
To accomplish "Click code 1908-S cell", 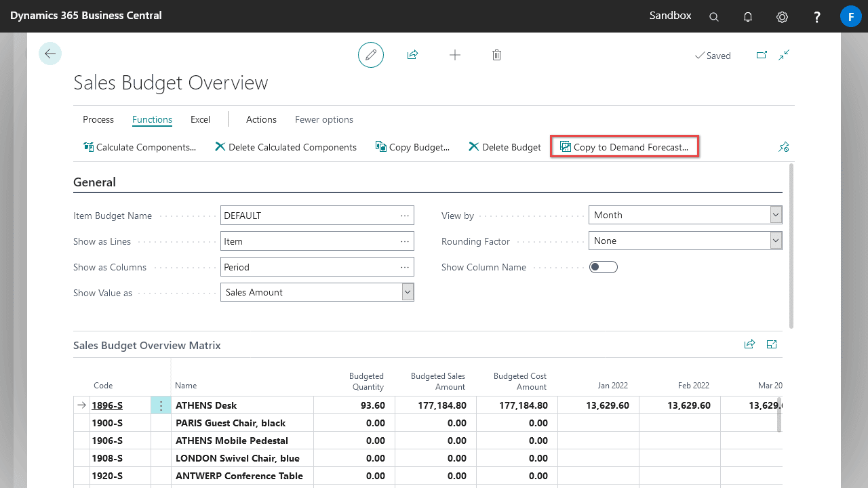I will tap(120, 458).
